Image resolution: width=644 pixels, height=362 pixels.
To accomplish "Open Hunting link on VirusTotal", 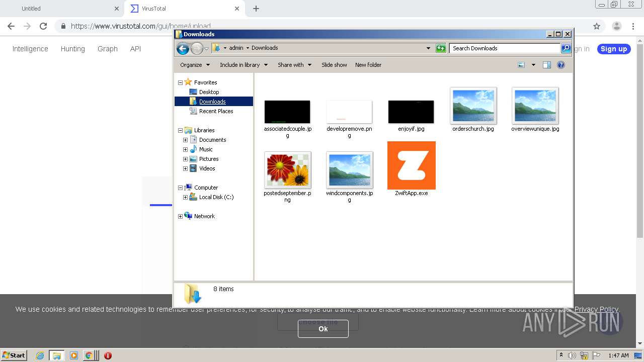I will coord(72,49).
